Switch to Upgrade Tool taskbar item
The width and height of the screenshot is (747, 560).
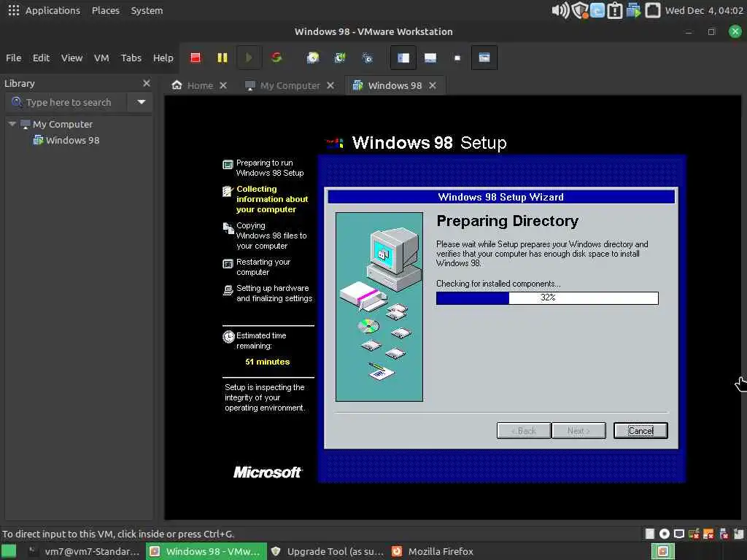tap(328, 551)
